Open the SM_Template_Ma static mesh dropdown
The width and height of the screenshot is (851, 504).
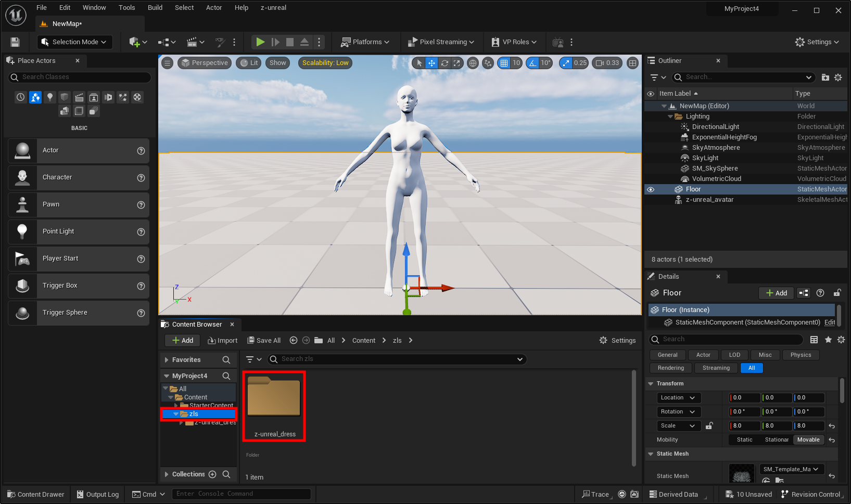(792, 469)
